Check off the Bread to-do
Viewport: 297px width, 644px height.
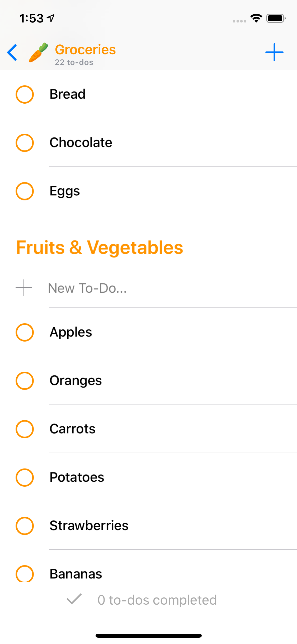point(25,94)
